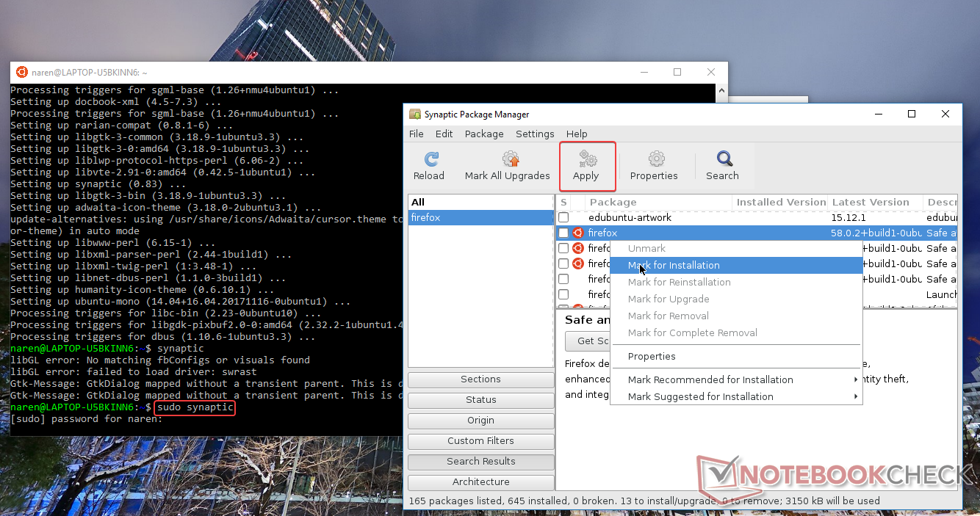Sort by the S status column header

click(563, 202)
